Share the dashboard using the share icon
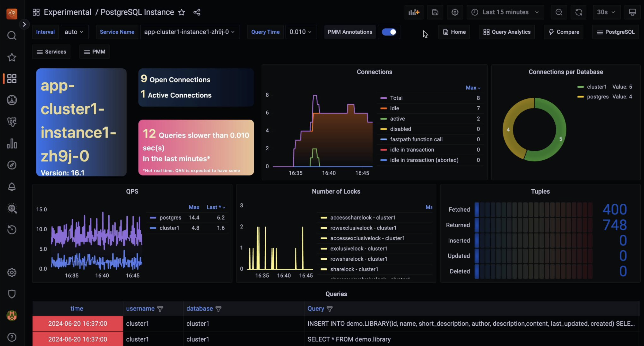This screenshot has width=644, height=346. coord(197,12)
